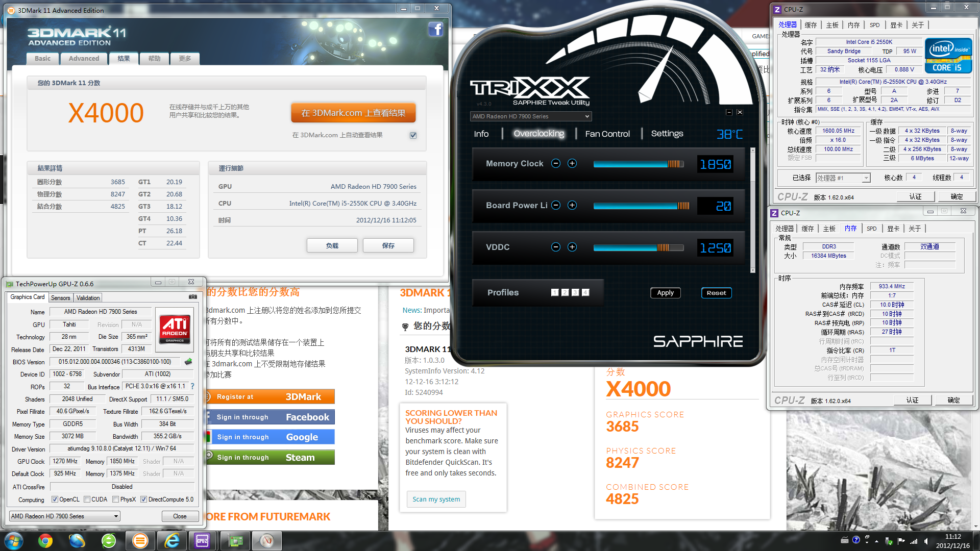The image size is (980, 551).
Task: Click GPU-Z BIOS Version field
Action: click(115, 362)
